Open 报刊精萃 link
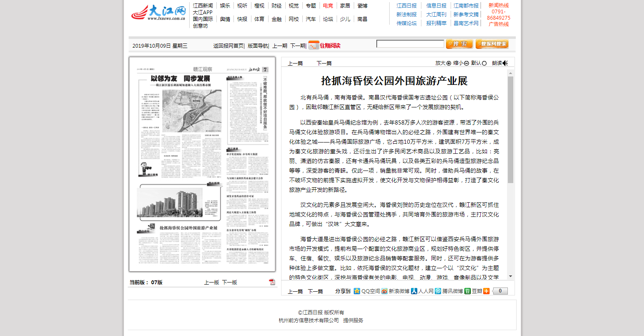The image size is (644, 336). click(x=436, y=23)
